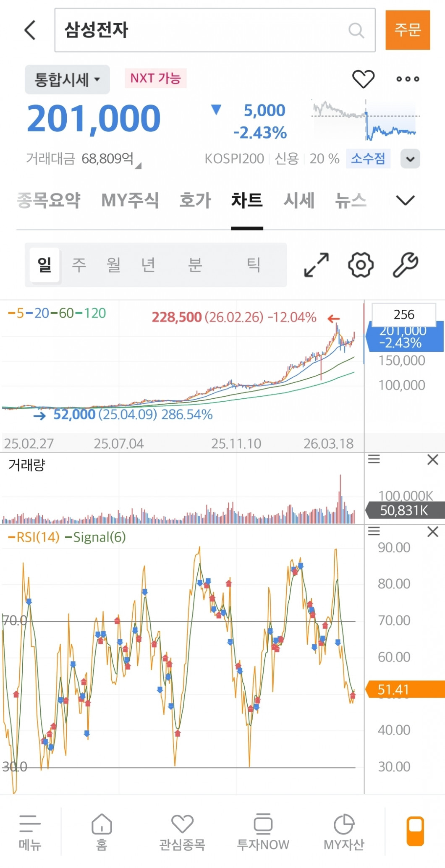Select the 분 minute chart period
Image resolution: width=445 pixels, height=868 pixels.
195,265
